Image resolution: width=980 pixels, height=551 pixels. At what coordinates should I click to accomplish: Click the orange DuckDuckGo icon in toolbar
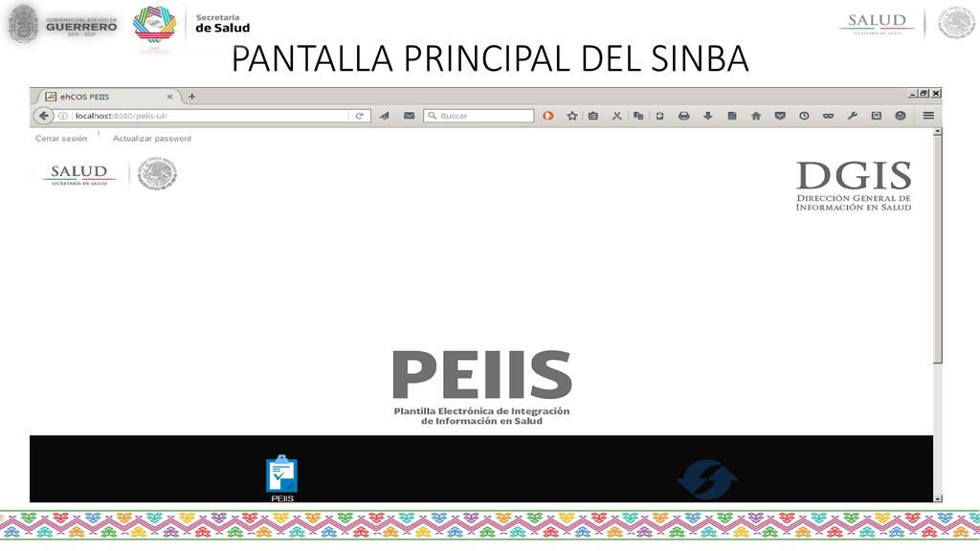coord(548,116)
